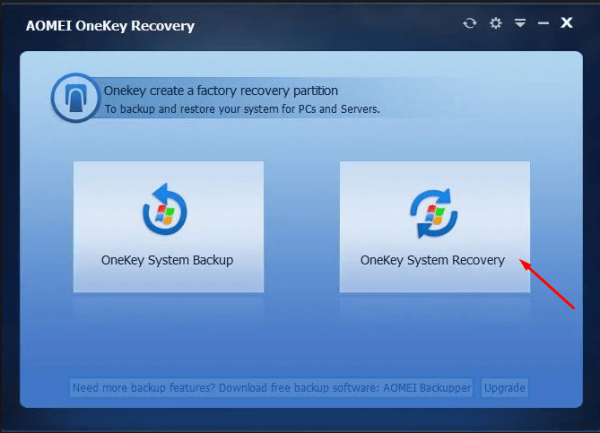600x433 pixels.
Task: Start OneKey System Backup
Action: click(168, 227)
